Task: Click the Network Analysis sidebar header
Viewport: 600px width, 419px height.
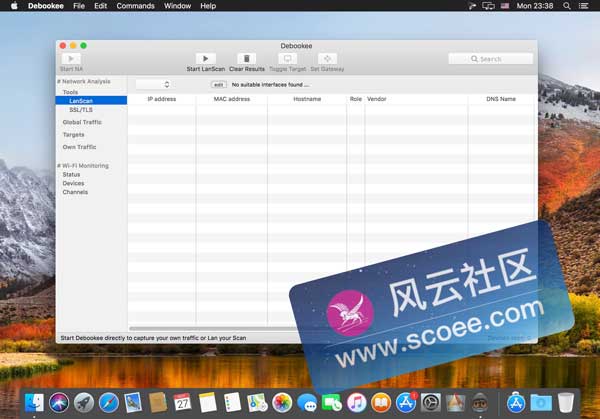Action: pyautogui.click(x=84, y=82)
